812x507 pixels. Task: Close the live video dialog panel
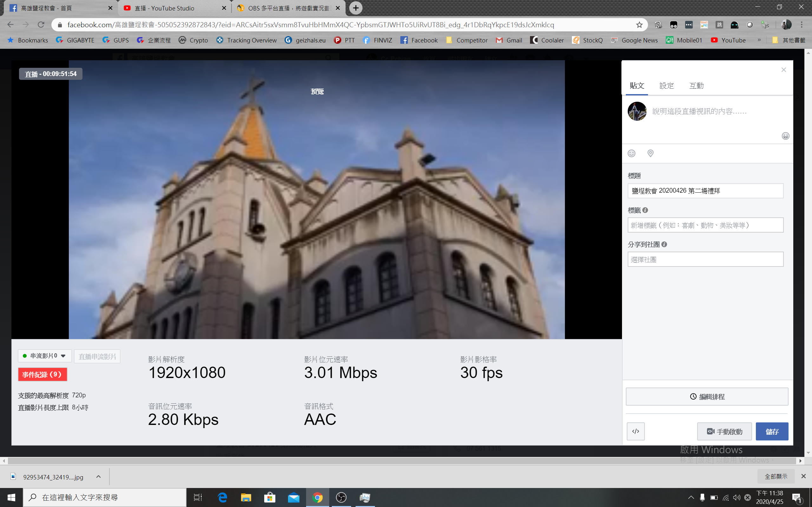pos(783,70)
